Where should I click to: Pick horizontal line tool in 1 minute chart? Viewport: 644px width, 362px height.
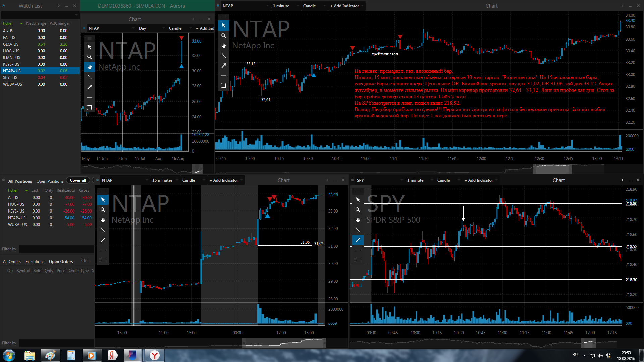coord(224,76)
